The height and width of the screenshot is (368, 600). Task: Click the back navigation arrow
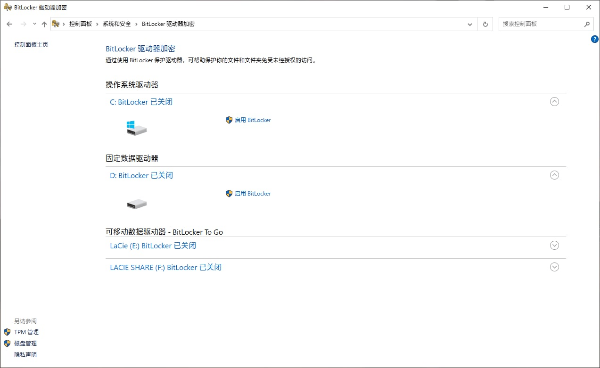point(10,24)
